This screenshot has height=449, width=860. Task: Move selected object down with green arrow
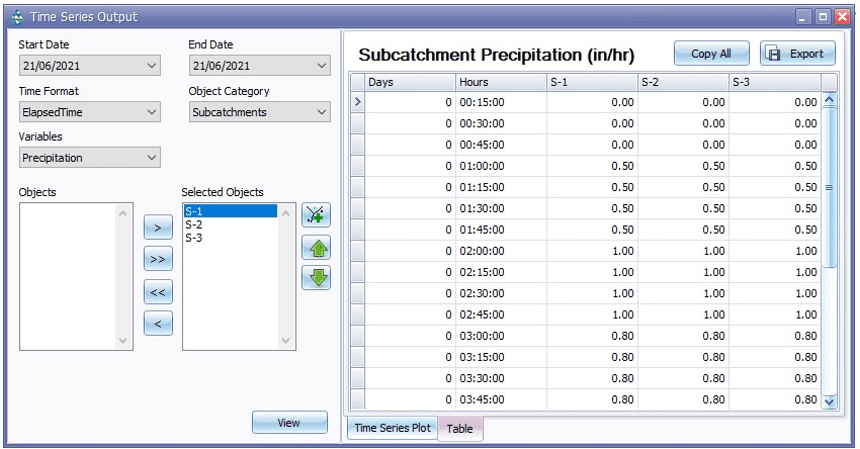316,277
